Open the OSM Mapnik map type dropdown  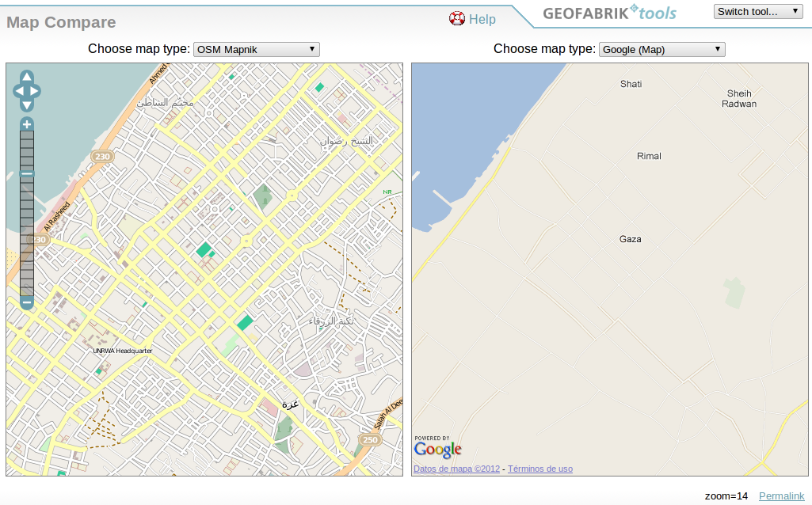256,49
